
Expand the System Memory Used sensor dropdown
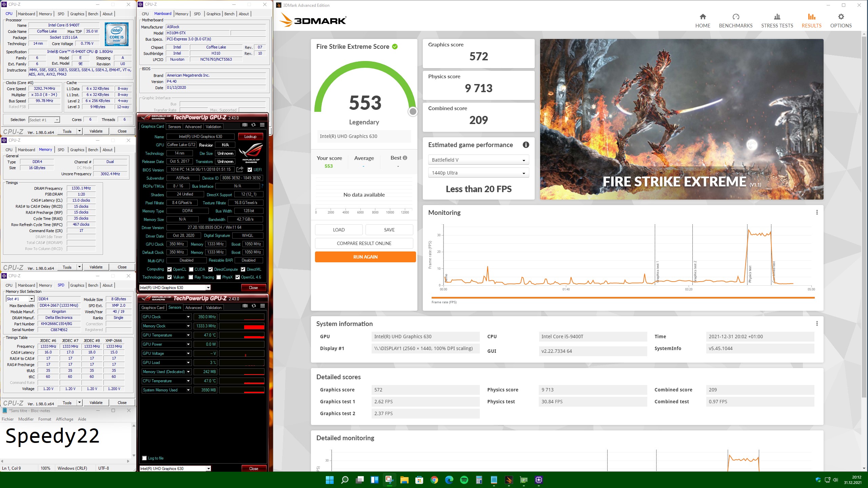click(x=189, y=390)
